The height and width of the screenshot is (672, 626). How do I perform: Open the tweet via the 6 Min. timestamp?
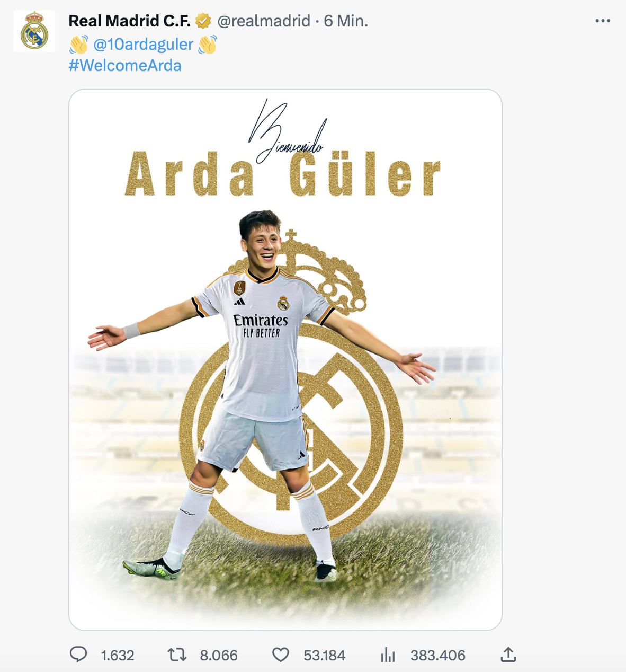(x=346, y=21)
